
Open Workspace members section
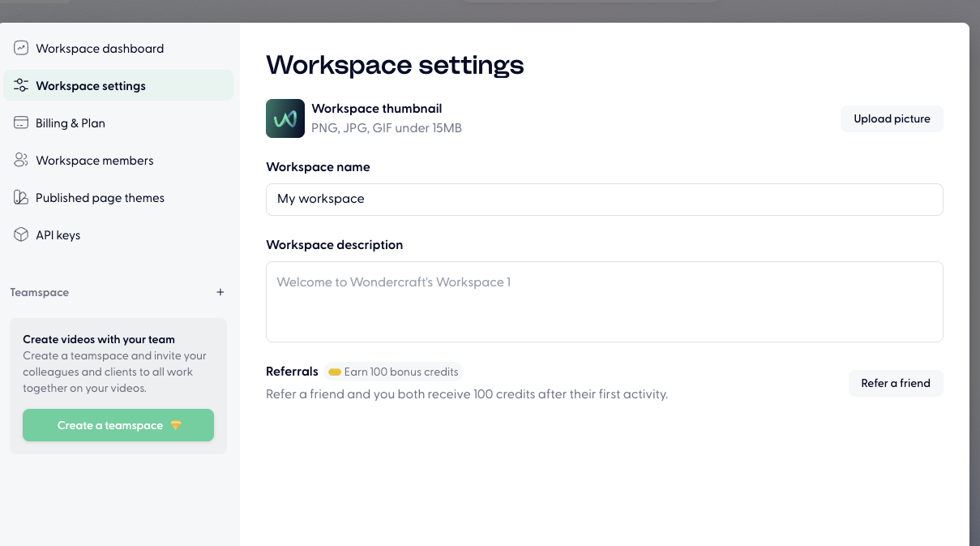coord(95,161)
